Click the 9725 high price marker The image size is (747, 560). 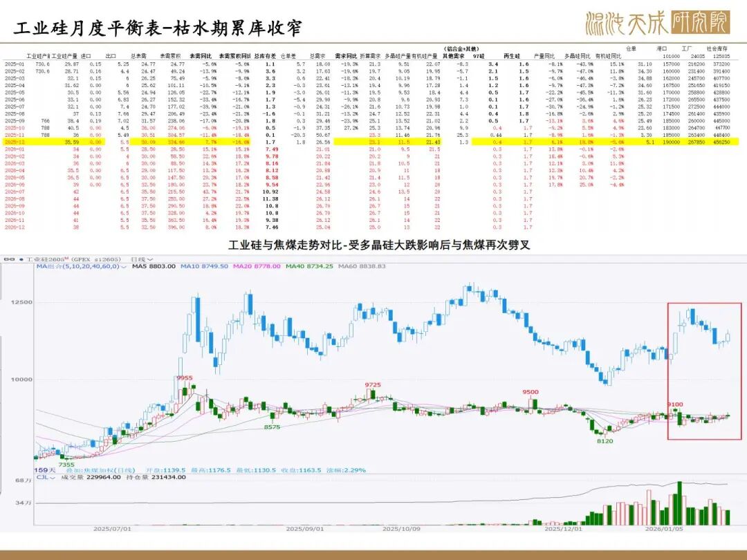373,385
